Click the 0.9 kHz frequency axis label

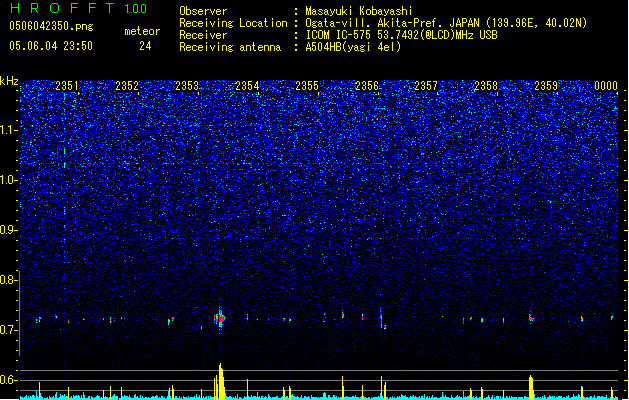(9, 230)
